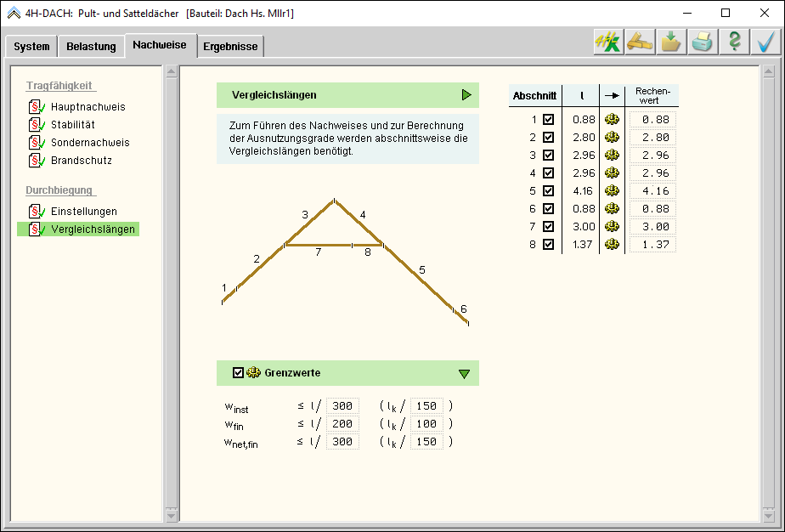The image size is (785, 532).
Task: Collapse the Grenzwerte section with down triangle
Action: (464, 373)
